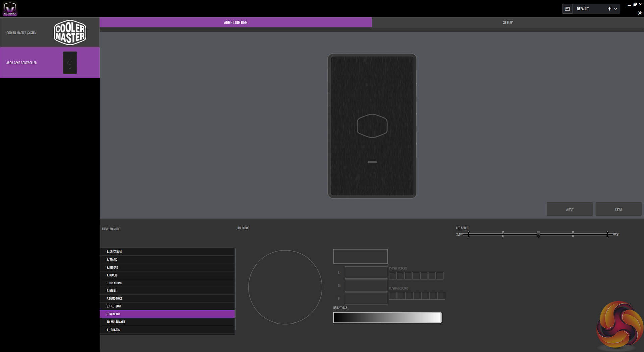Image resolution: width=644 pixels, height=352 pixels.
Task: Open the wrench and screwdriver settings icon
Action: click(x=640, y=13)
